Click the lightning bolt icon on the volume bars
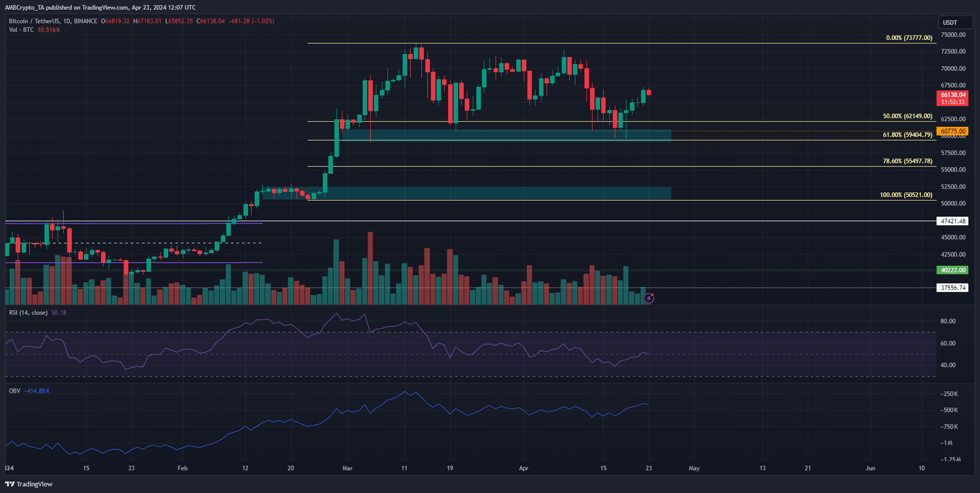The height and width of the screenshot is (493, 980). (x=649, y=298)
